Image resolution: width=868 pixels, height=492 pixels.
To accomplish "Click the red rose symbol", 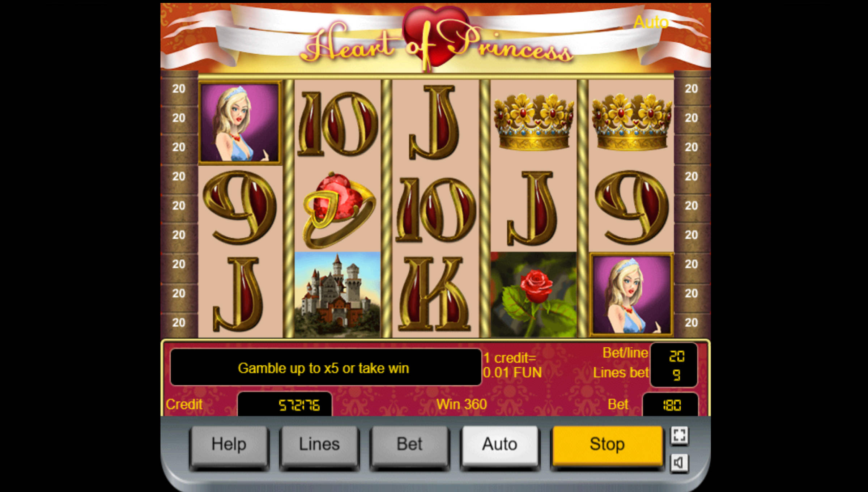I will click(x=533, y=294).
